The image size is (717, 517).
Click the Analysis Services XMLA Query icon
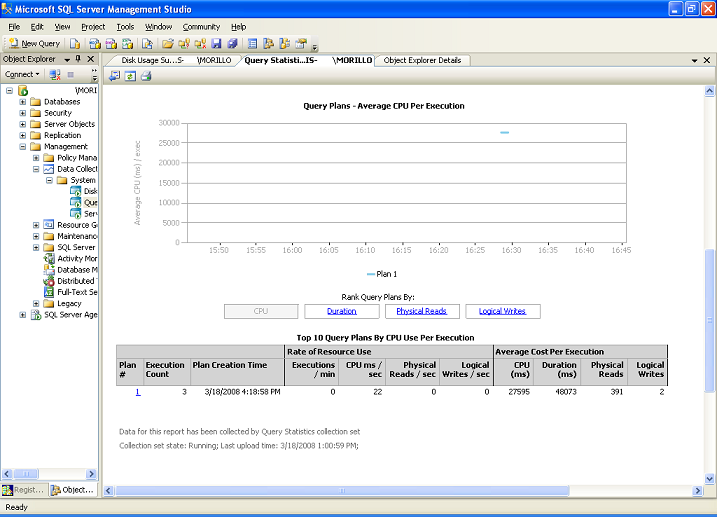(x=128, y=43)
